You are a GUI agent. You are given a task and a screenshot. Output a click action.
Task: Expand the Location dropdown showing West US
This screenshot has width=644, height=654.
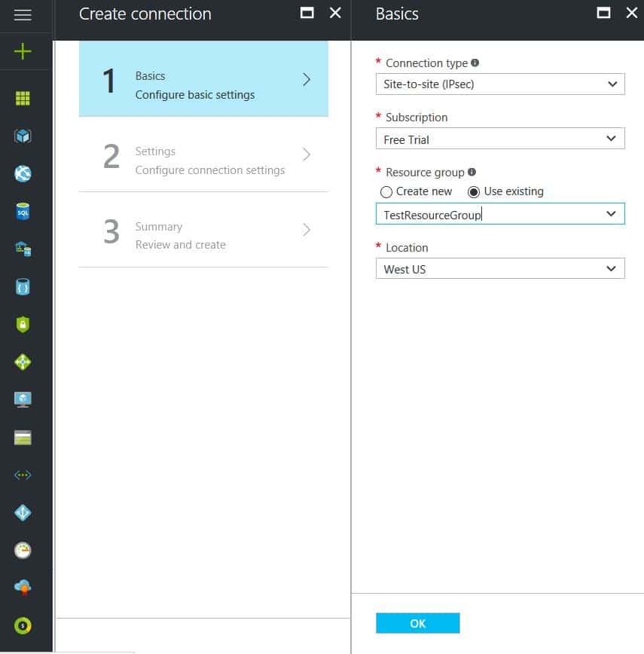pos(499,269)
